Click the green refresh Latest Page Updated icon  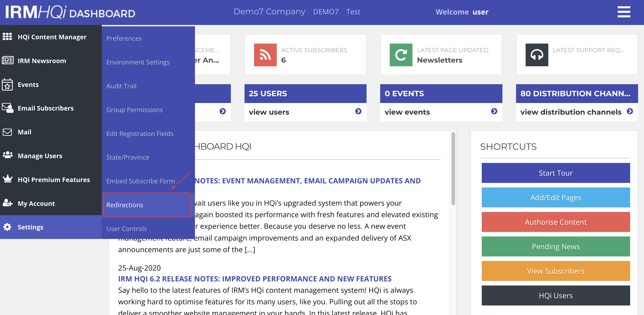(401, 55)
